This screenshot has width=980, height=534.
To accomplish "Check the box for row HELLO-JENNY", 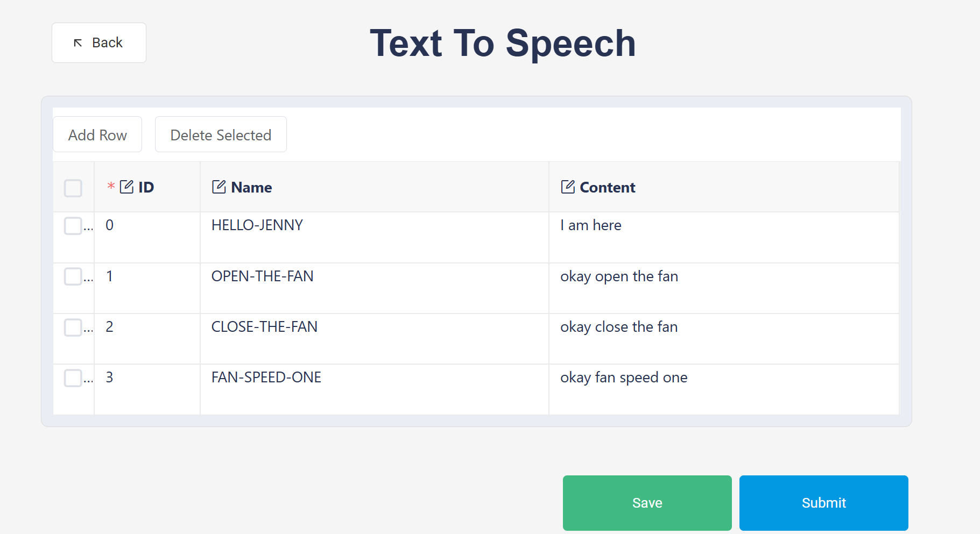I will click(x=73, y=226).
